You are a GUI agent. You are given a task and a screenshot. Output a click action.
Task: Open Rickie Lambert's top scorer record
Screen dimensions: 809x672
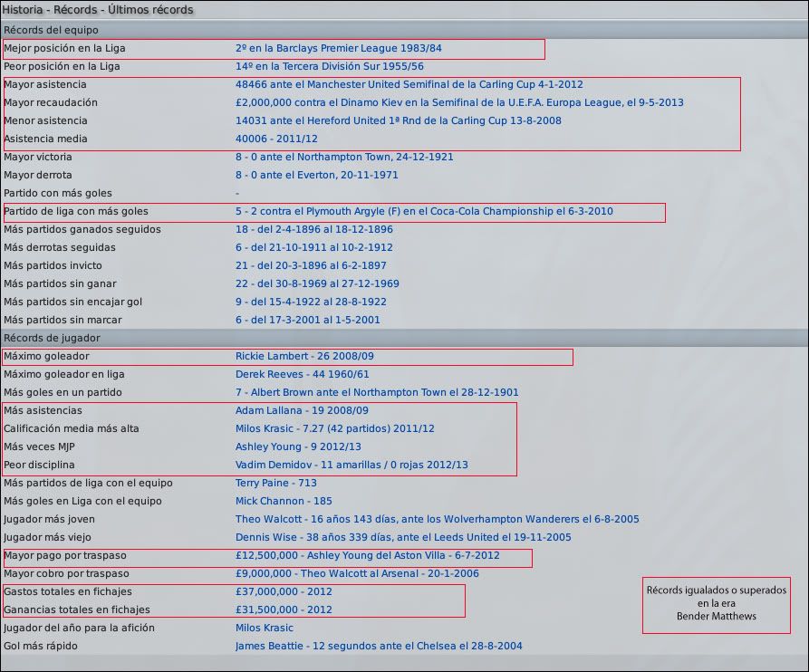tap(304, 356)
